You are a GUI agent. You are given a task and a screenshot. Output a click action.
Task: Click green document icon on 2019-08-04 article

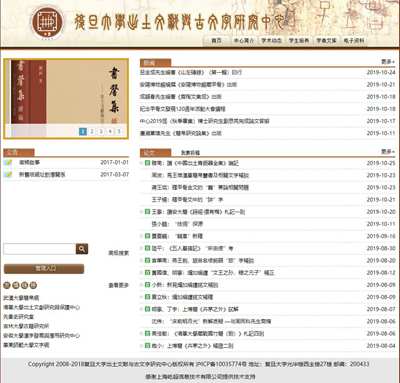(x=147, y=346)
